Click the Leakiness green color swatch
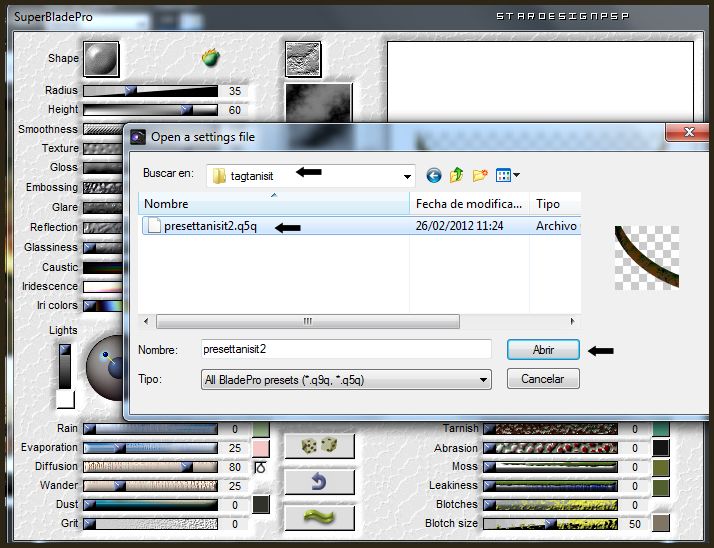 pos(661,487)
